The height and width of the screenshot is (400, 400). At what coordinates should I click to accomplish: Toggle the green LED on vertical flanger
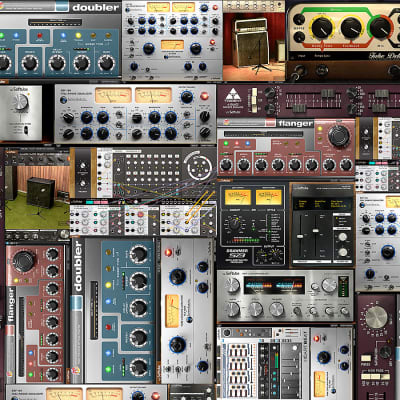(31, 374)
